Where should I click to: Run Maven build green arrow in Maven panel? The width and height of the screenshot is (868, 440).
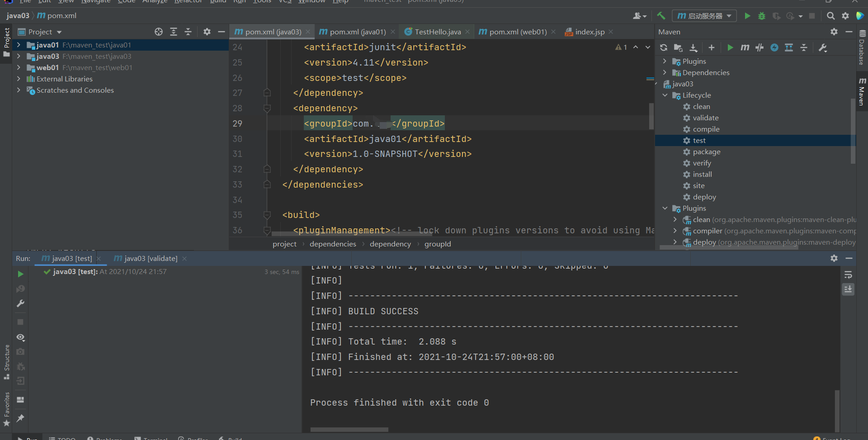click(730, 47)
